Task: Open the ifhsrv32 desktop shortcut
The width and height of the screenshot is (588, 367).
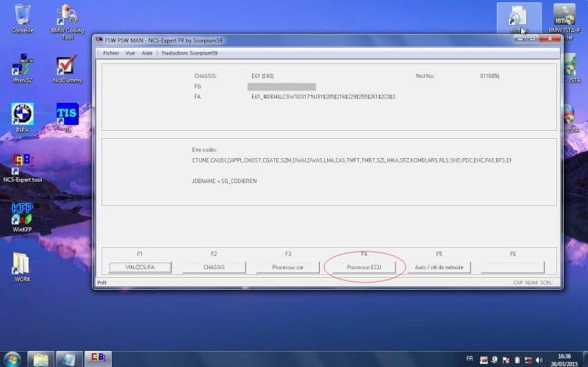Action: coord(22,68)
